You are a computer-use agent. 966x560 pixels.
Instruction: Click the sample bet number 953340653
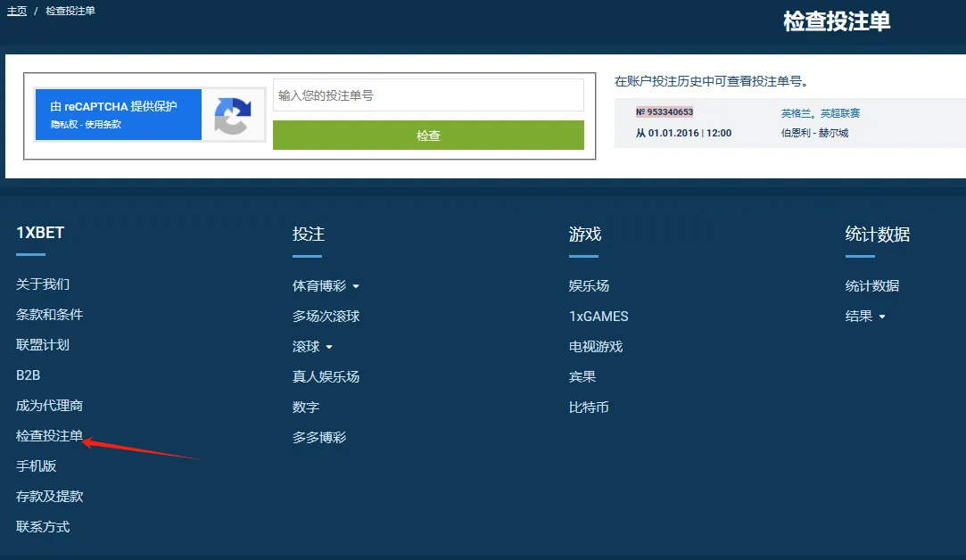click(x=665, y=112)
